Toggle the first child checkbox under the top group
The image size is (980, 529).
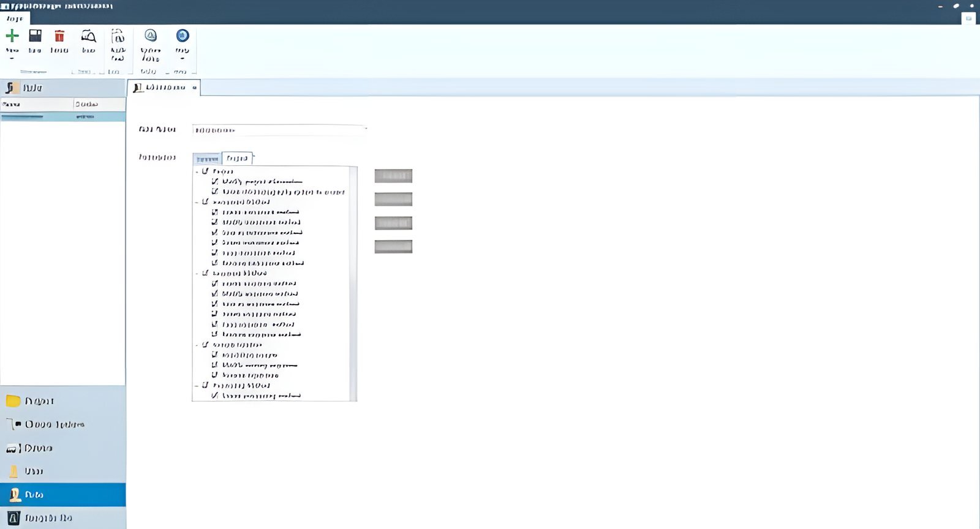215,181
